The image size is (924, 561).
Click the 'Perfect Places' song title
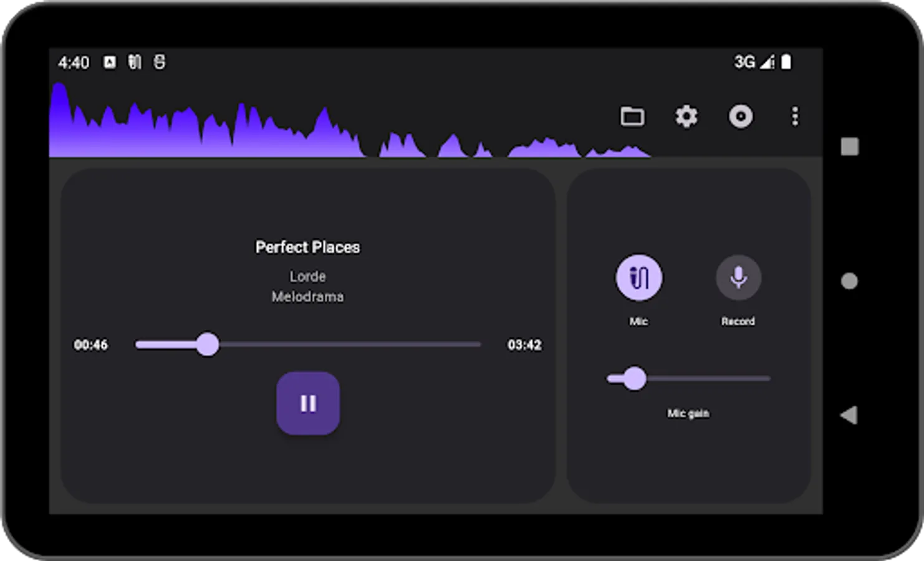coord(307,247)
